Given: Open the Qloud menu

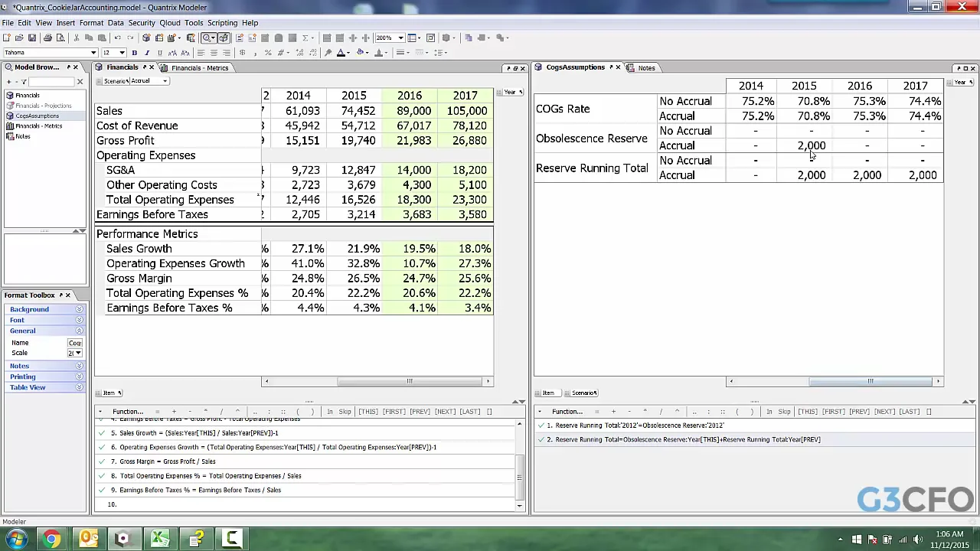Looking at the screenshot, I should pyautogui.click(x=169, y=23).
